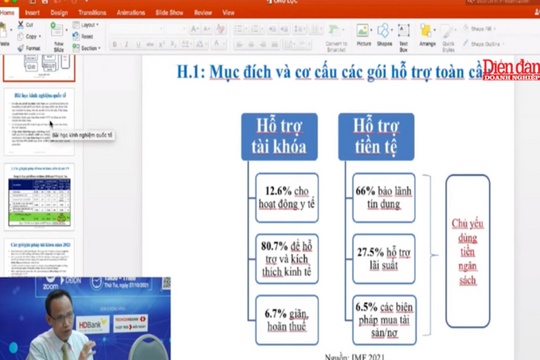This screenshot has width=540, height=360.
Task: Toggle bulleted list formatting
Action: point(238,29)
